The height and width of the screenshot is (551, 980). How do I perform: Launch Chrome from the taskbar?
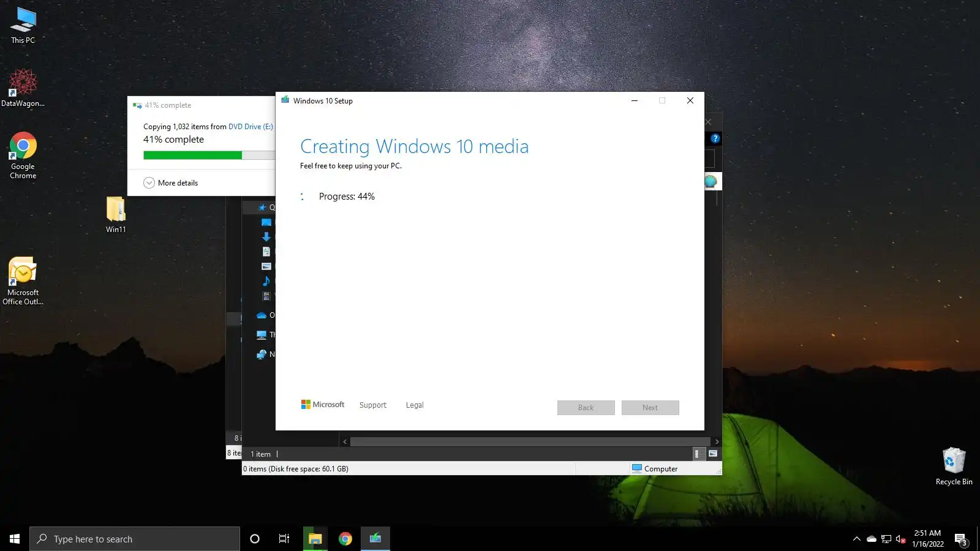(x=345, y=539)
